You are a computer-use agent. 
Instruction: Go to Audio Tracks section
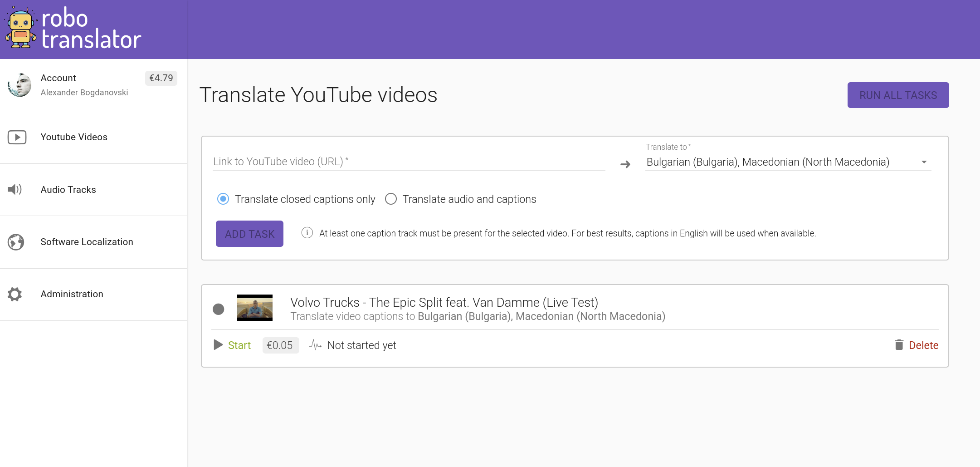point(93,190)
